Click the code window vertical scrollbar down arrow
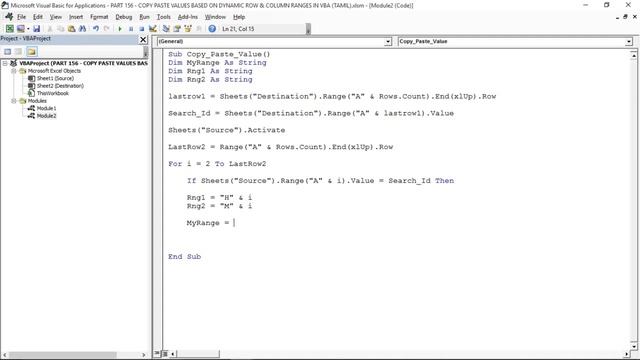This screenshot has width=640, height=360. coord(633,347)
